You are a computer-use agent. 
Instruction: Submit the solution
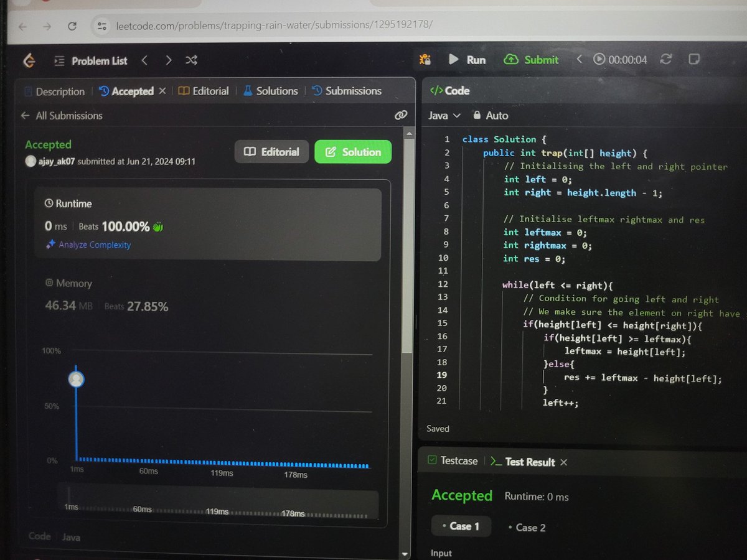tap(532, 60)
